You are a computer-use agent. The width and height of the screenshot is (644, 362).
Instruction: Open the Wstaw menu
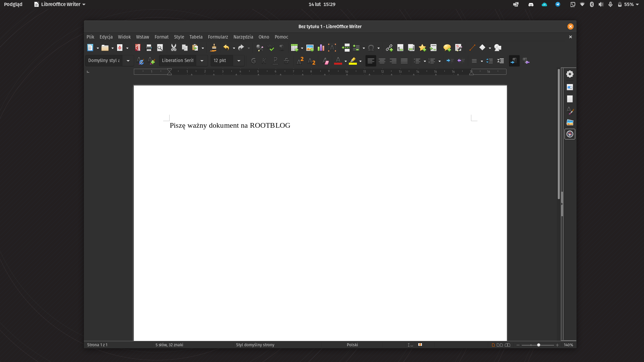coord(143,37)
